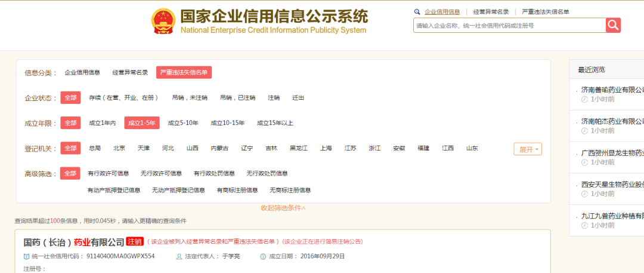Select the 严重违法失信名单 category filter
Viewport: 644px width, 273px height.
tap(184, 72)
